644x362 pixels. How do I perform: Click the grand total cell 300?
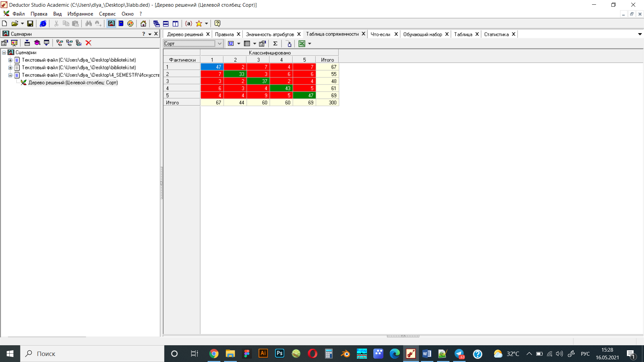(x=327, y=103)
